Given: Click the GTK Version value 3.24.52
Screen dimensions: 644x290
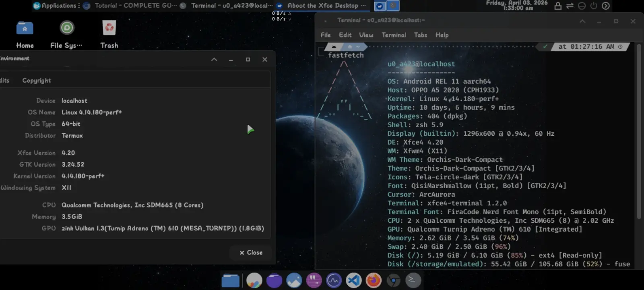Looking at the screenshot, I should point(73,164).
